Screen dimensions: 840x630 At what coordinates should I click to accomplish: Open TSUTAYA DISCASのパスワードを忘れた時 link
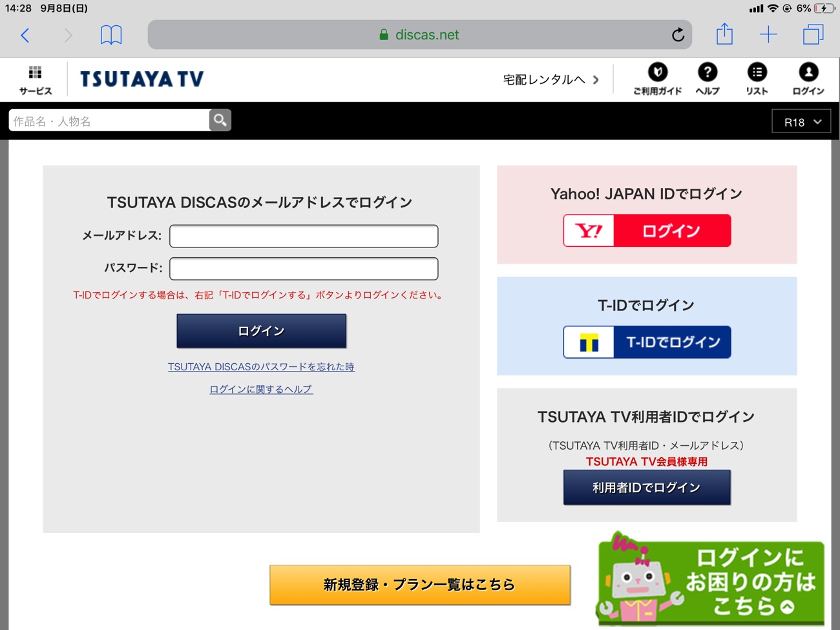[261, 366]
